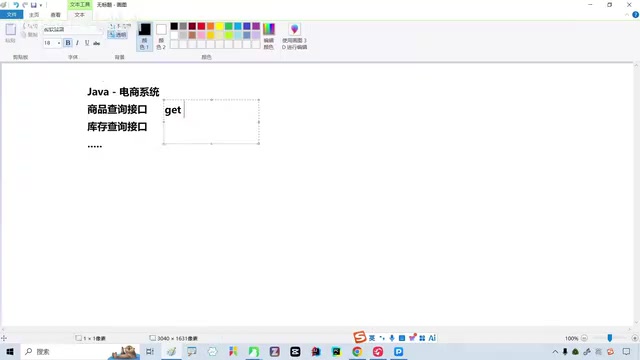This screenshot has width=640, height=360.
Task: Open Google Chrome from the taskbar
Action: [357, 351]
